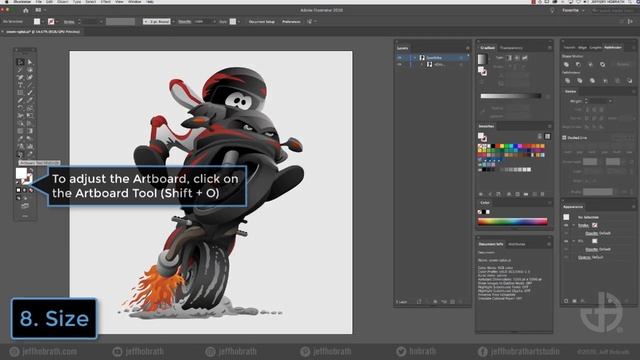Select the Rotate tool
Viewport: 640px width, 360px height.
click(20, 108)
